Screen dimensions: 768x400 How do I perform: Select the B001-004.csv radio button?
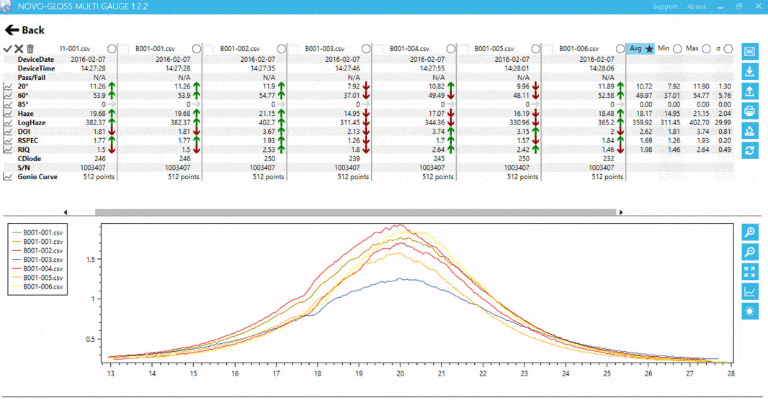coord(450,48)
